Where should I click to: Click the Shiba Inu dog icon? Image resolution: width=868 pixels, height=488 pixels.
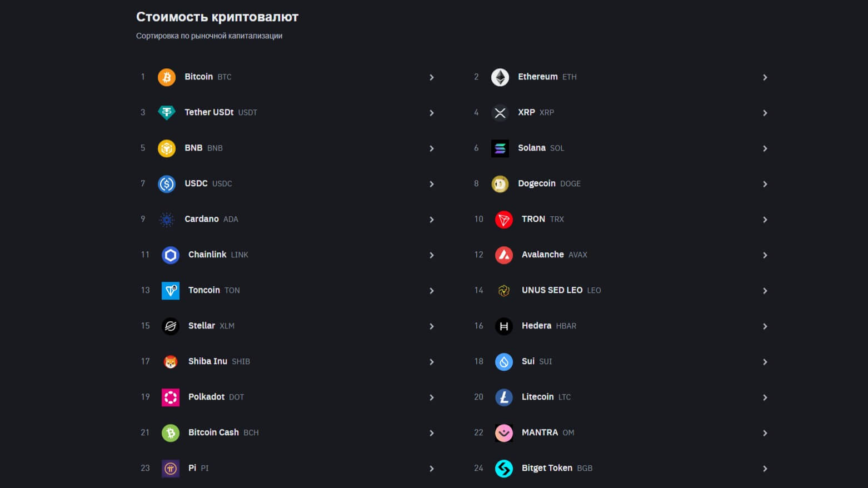171,362
